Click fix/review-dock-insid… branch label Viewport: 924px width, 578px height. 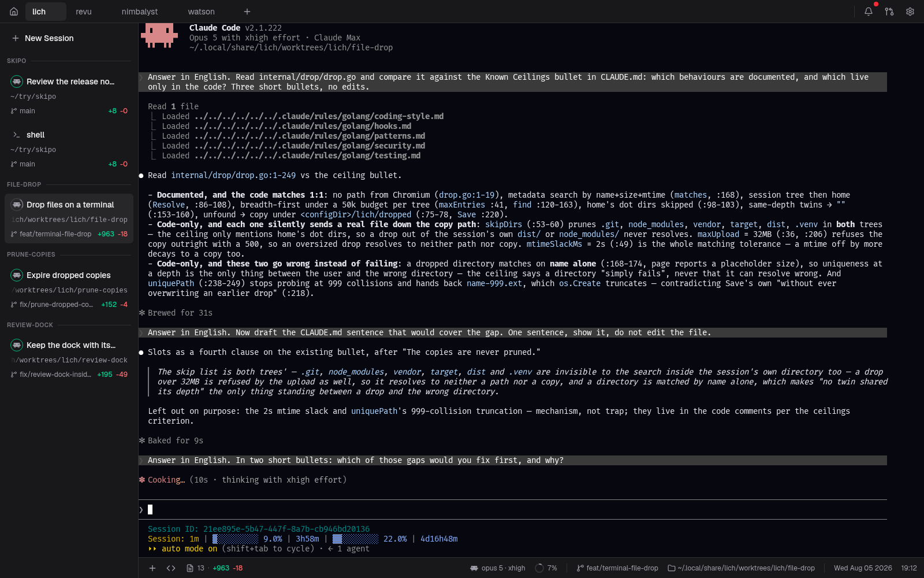click(x=55, y=375)
